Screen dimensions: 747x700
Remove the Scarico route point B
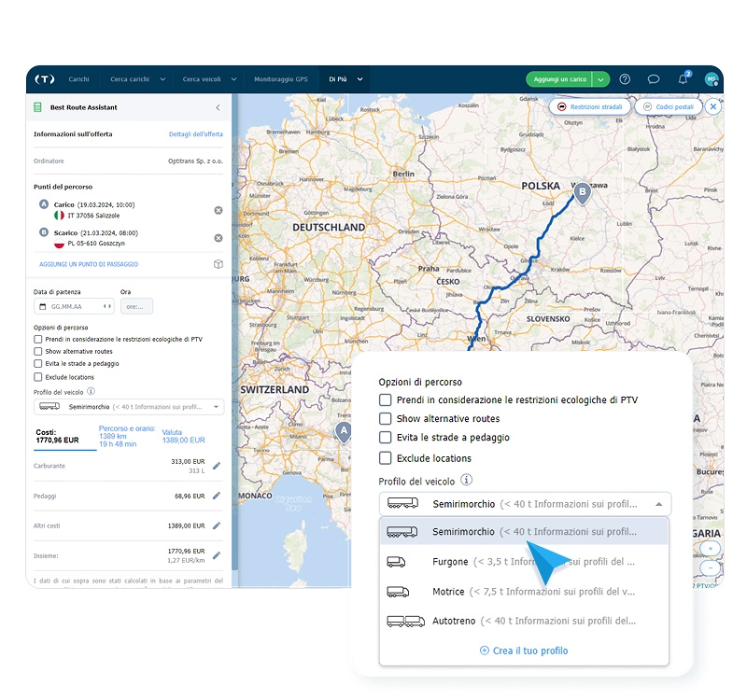click(218, 238)
